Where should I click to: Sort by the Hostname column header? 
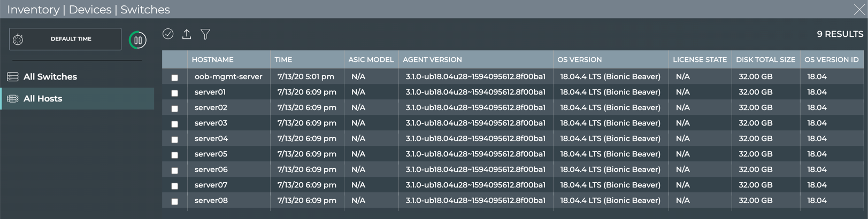(x=212, y=60)
